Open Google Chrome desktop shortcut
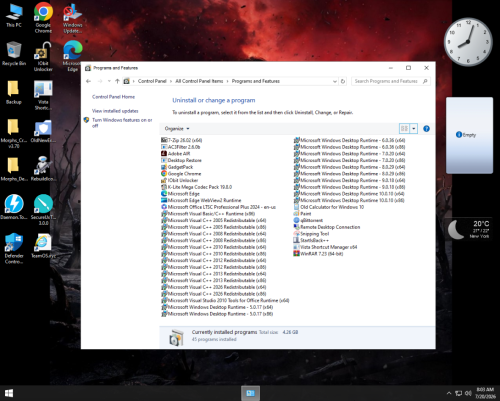Viewport: 500px width, 401px height. tap(43, 17)
